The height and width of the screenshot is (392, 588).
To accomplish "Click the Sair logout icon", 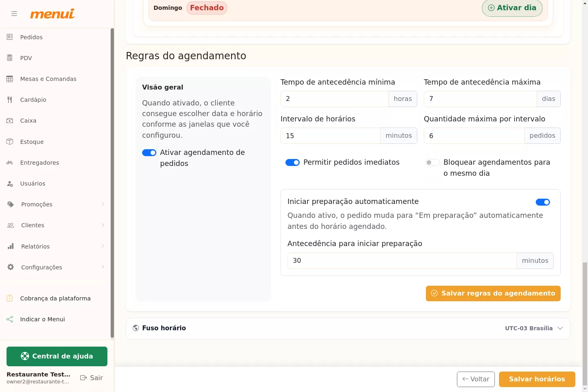I will 84,378.
